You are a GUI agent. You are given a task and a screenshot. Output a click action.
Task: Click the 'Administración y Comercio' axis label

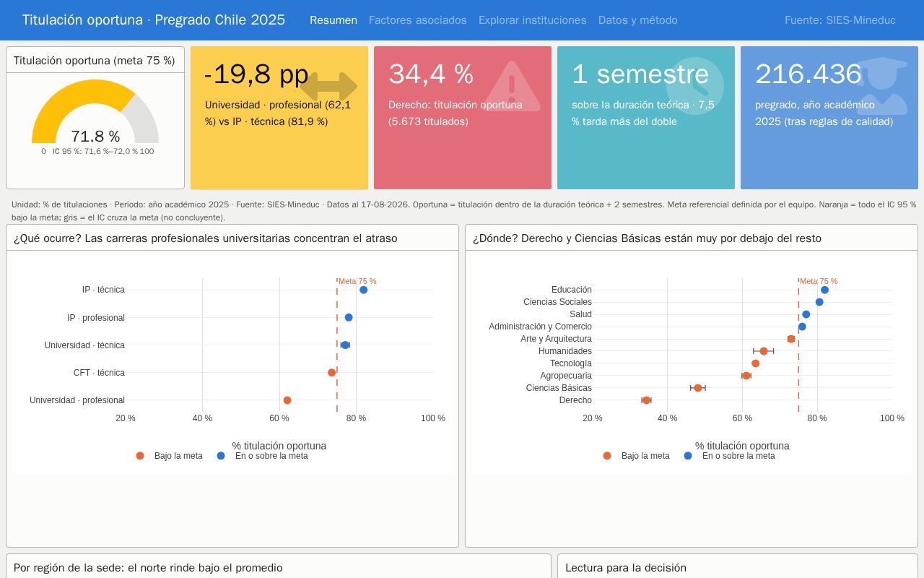540,327
